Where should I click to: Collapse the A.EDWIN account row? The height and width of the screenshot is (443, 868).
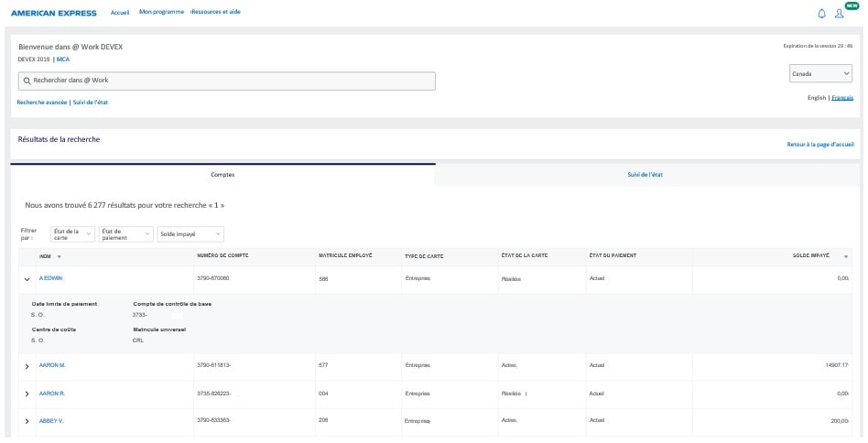[27, 278]
